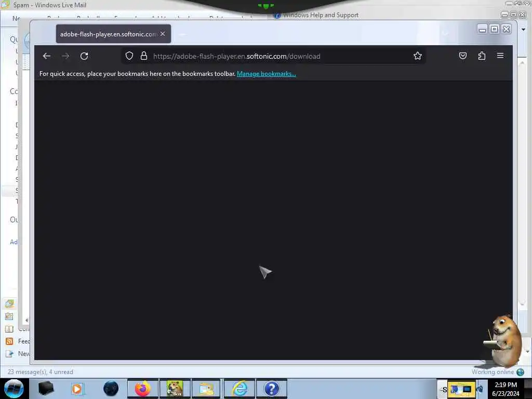Open the Windows Start orb
Screen dimensions: 532x399
pyautogui.click(x=14, y=389)
